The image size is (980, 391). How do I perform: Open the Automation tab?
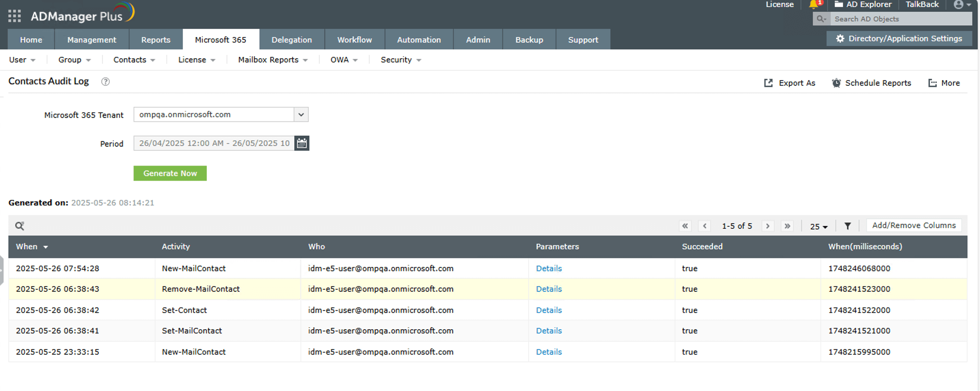pyautogui.click(x=418, y=40)
